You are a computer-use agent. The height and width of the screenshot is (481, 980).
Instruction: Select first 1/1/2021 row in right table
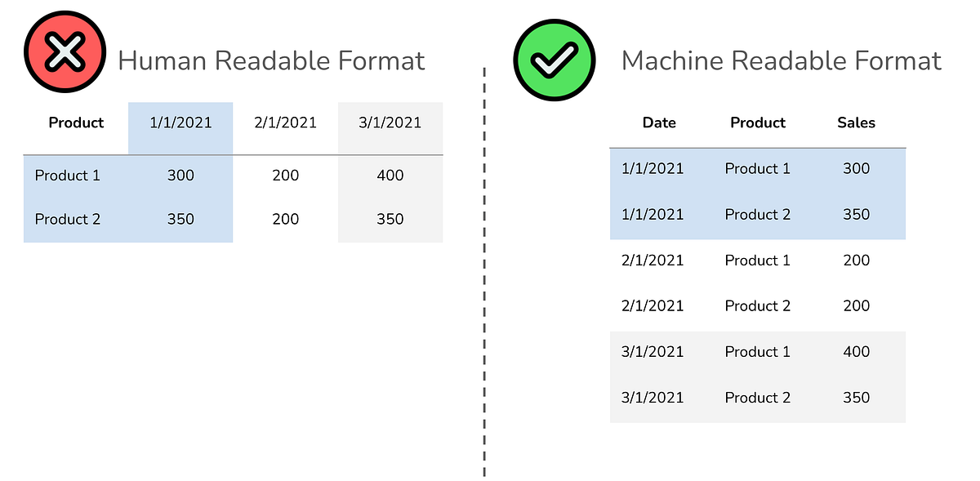point(758,169)
